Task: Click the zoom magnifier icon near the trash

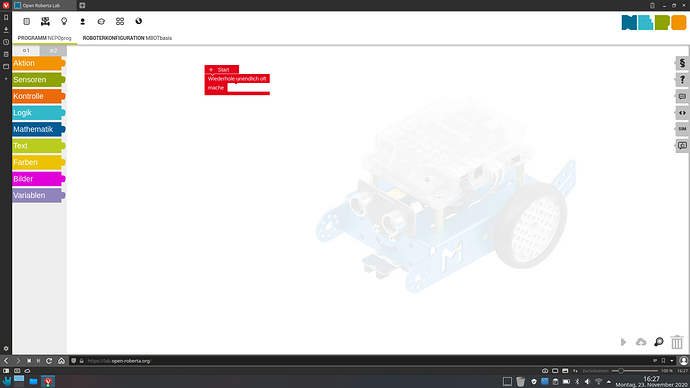Action: 659,342
